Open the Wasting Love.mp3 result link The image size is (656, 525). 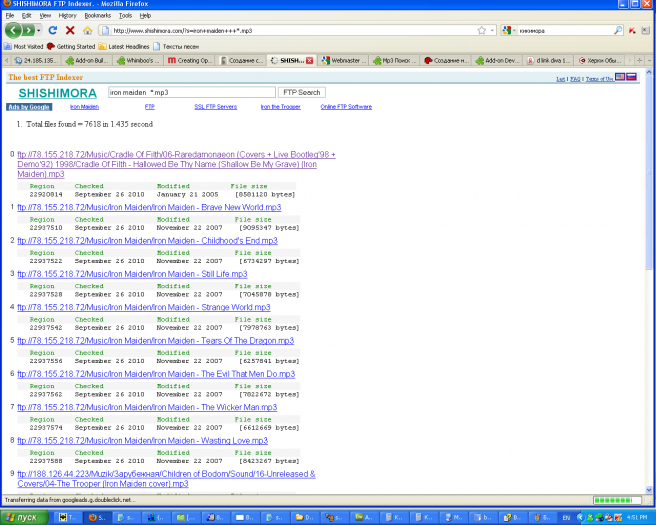[143, 441]
